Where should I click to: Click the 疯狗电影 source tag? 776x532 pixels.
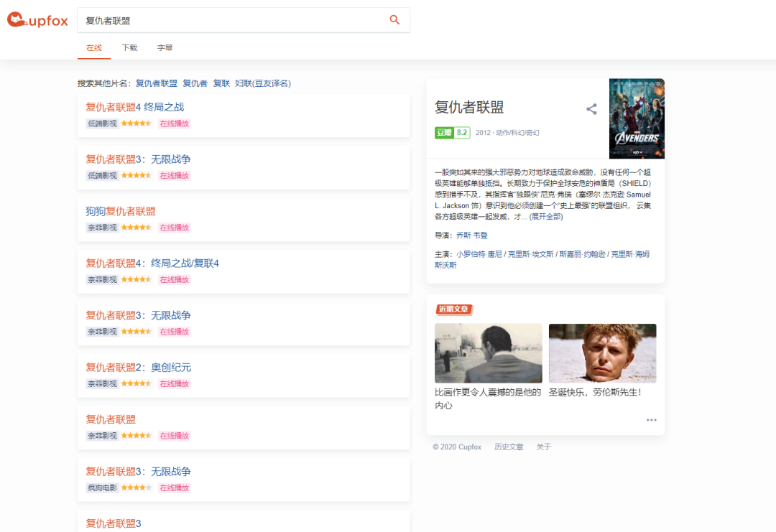pos(103,487)
